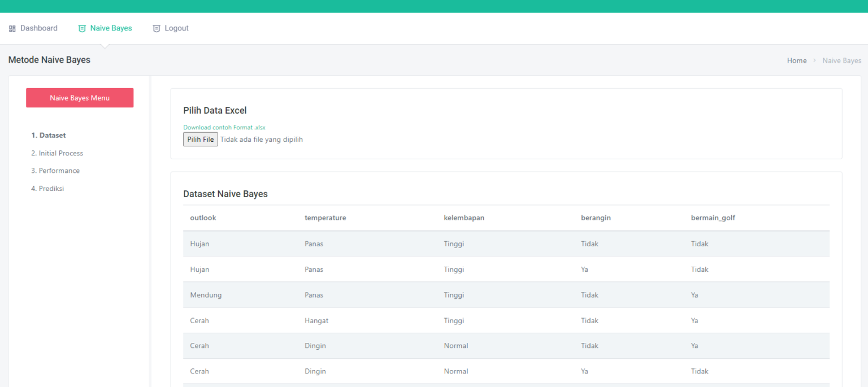Click Tidak ada file yang dipilih text
This screenshot has width=868, height=387.
coord(262,140)
